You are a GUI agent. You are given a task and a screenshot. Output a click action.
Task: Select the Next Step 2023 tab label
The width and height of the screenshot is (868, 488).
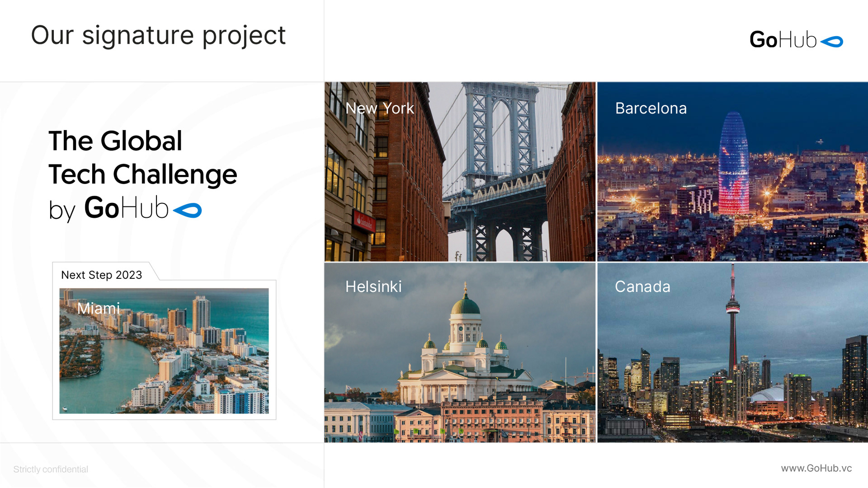click(x=102, y=275)
